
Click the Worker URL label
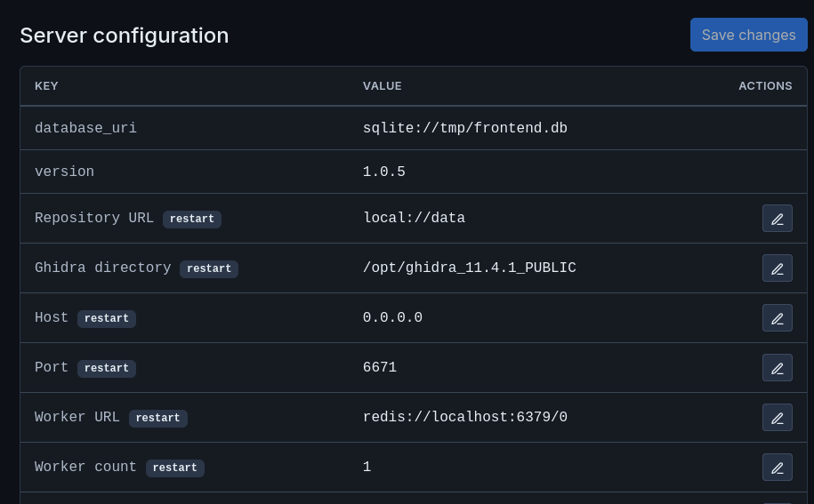tap(77, 417)
